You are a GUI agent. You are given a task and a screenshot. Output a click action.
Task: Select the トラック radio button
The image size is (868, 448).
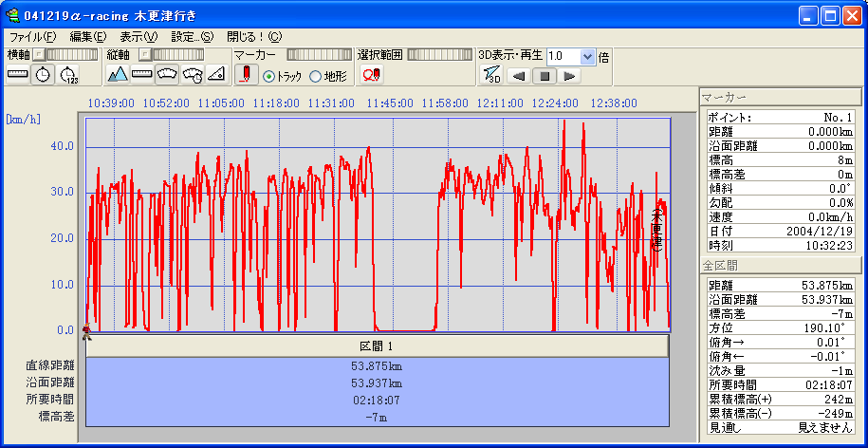[x=268, y=76]
